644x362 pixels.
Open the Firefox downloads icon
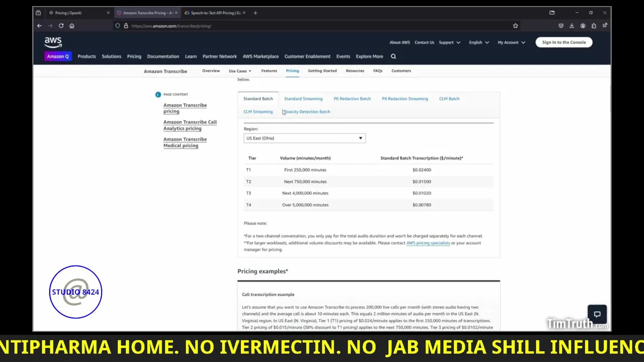[x=572, y=26]
